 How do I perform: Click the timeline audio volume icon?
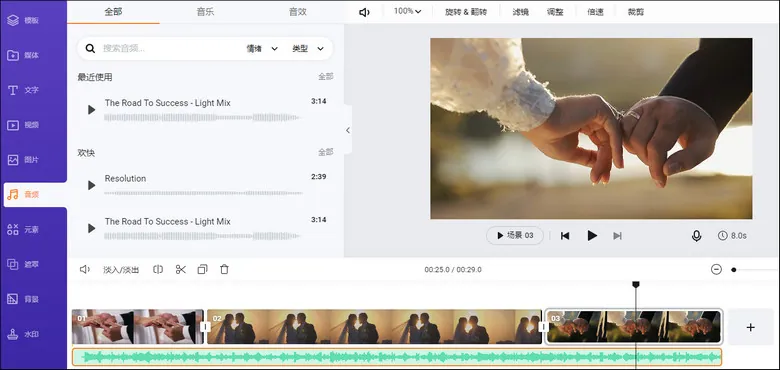(x=85, y=270)
